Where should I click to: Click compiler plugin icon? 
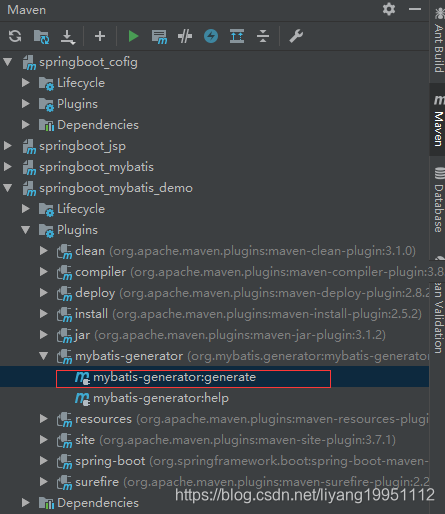64,273
